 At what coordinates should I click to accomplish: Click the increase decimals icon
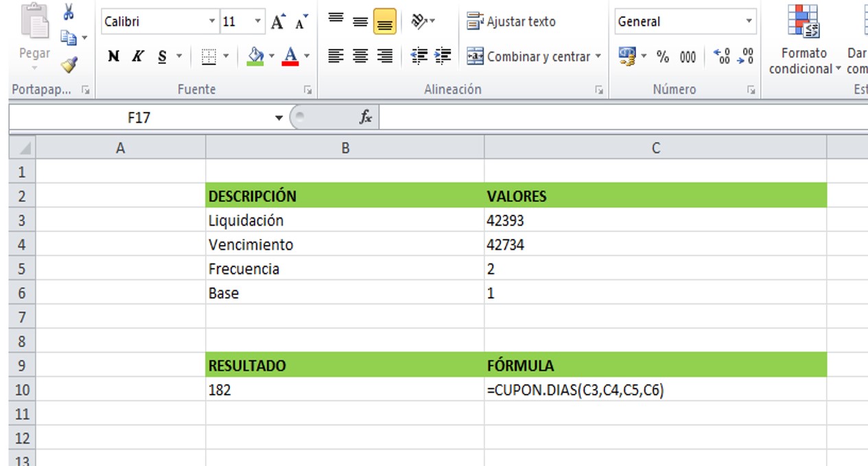pyautogui.click(x=722, y=57)
